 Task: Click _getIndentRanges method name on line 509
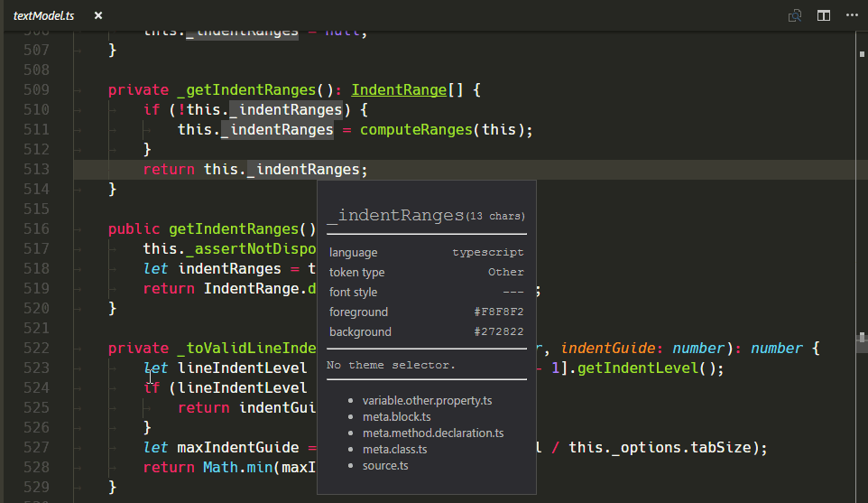pos(246,89)
